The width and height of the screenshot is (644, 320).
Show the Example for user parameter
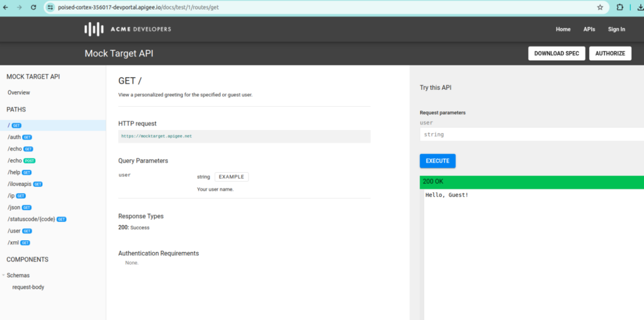pos(231,177)
